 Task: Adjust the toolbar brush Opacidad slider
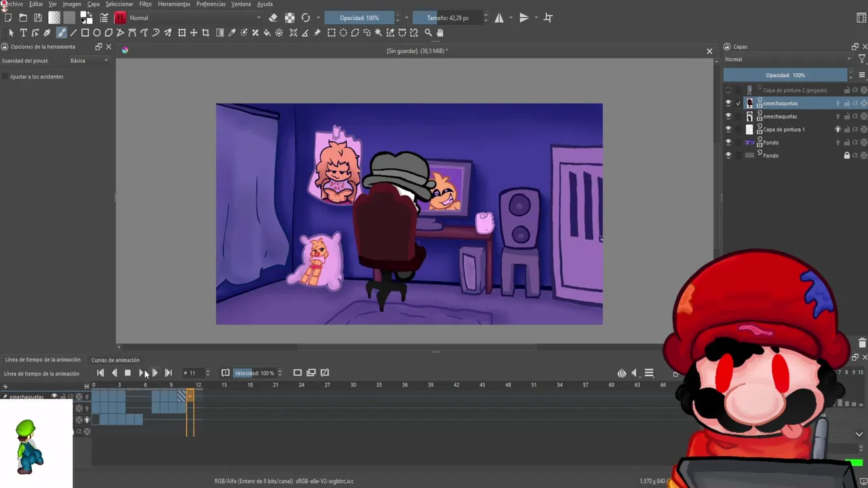point(359,18)
